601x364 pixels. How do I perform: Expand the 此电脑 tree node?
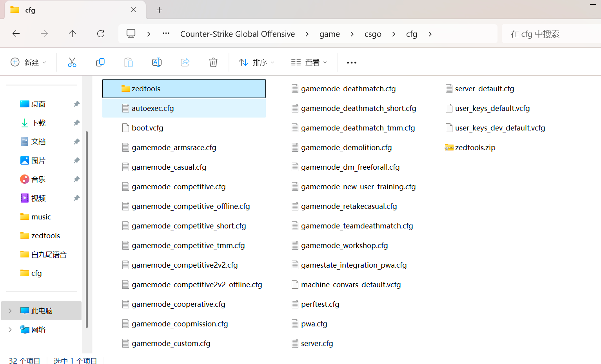click(10, 311)
